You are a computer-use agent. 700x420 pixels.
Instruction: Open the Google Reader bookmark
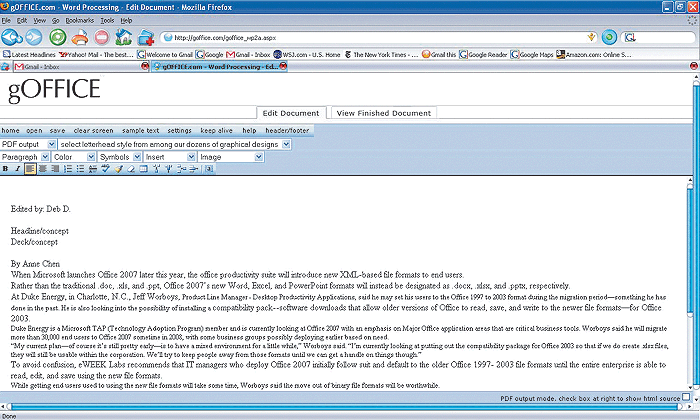(x=483, y=54)
